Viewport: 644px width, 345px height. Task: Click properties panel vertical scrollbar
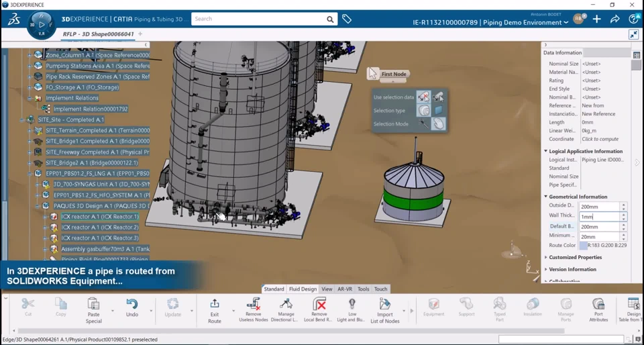click(636, 65)
